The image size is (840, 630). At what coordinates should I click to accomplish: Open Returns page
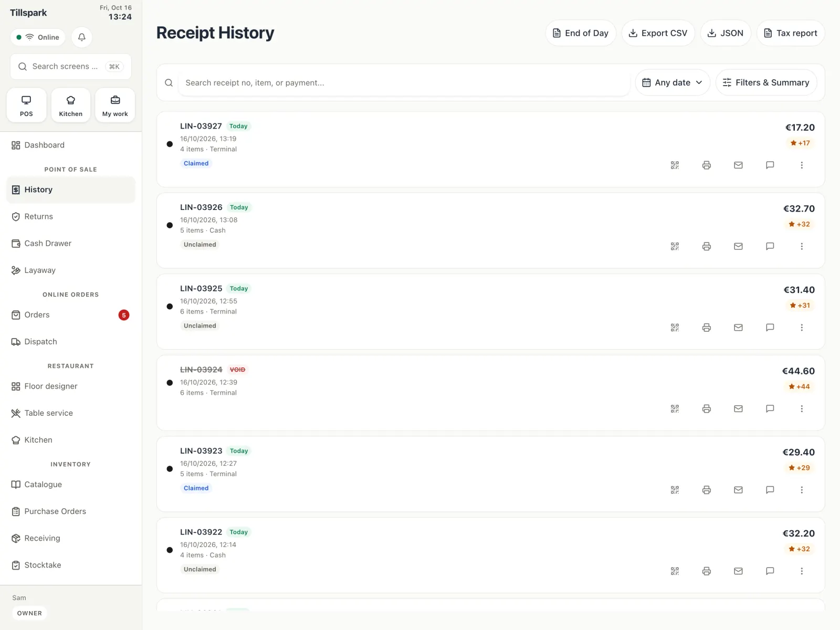point(71,217)
